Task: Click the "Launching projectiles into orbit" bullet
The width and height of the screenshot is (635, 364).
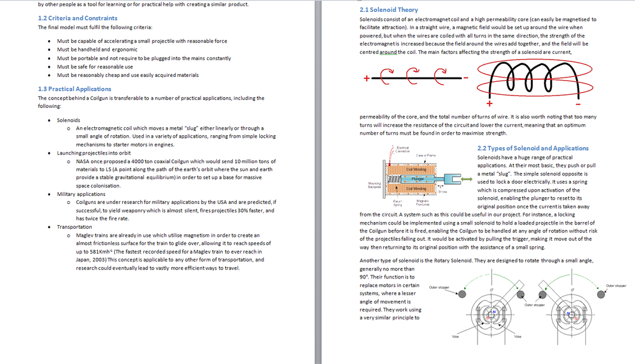Action: click(x=94, y=153)
